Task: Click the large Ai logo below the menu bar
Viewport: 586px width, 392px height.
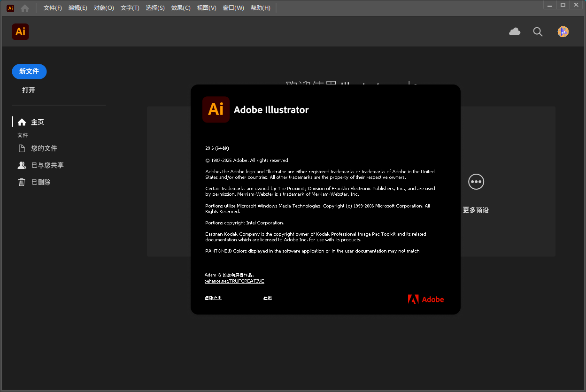Action: click(x=20, y=31)
